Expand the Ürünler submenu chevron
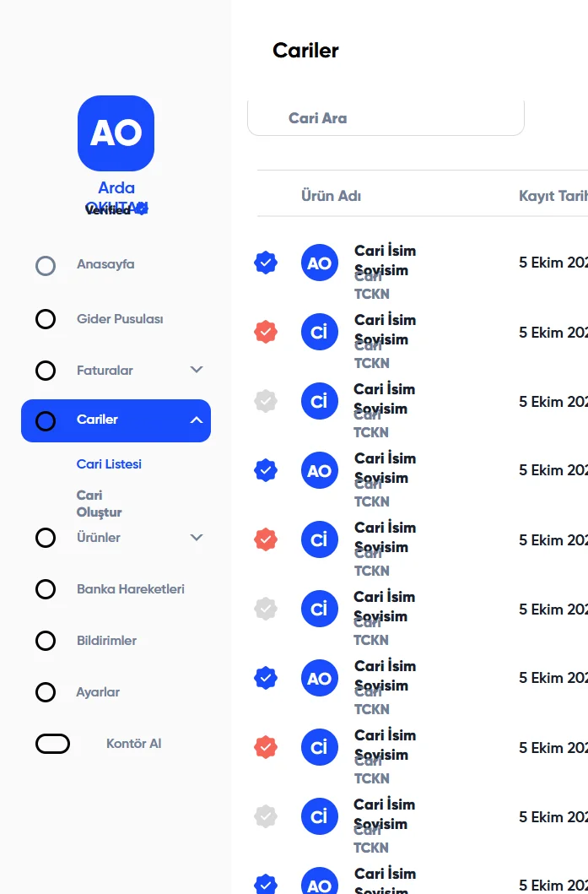Image resolution: width=588 pixels, height=894 pixels. (x=197, y=537)
